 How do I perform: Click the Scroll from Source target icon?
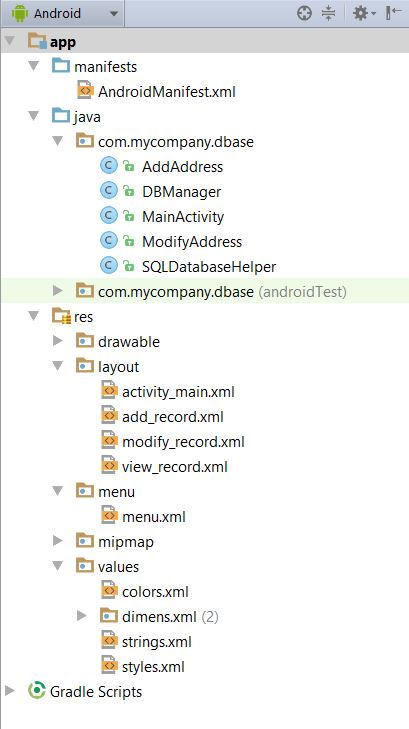tap(304, 13)
